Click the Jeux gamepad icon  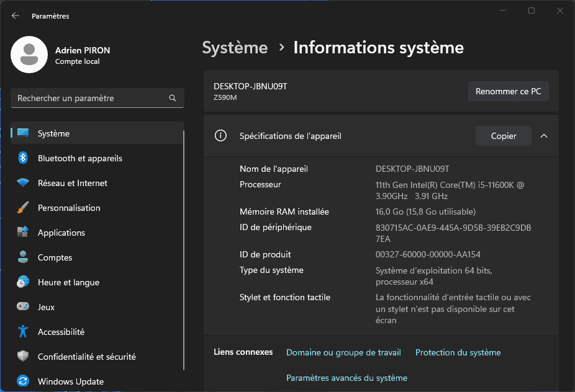(23, 306)
